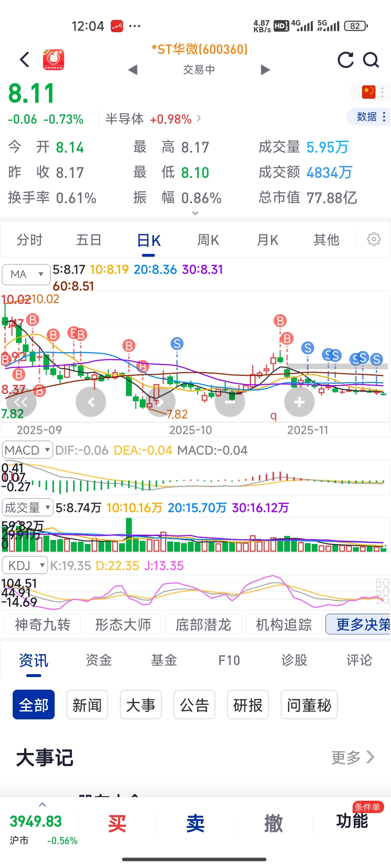Screen dimensions: 391x868
Task: Tap the current price 8.11
Action: tap(32, 94)
